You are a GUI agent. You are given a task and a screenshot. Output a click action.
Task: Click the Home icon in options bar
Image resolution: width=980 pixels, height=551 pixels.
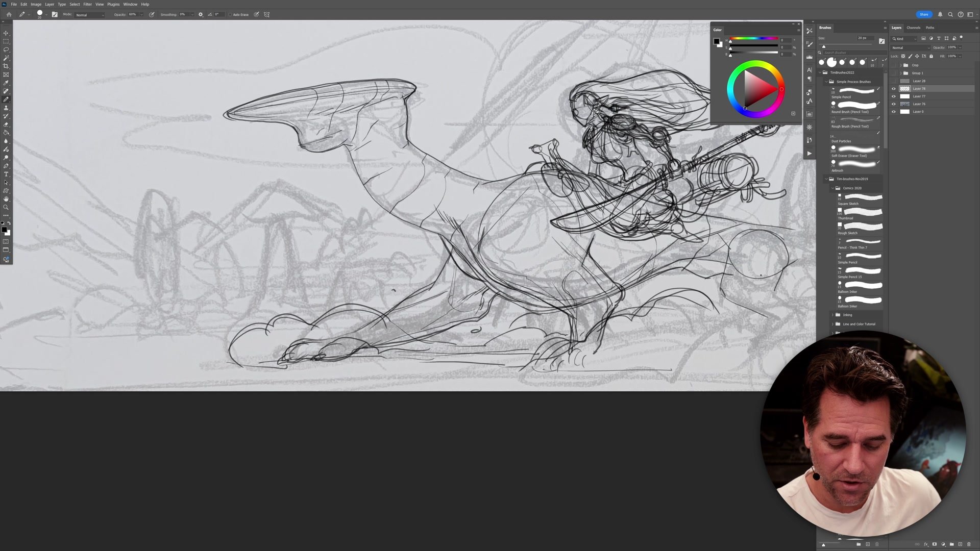pyautogui.click(x=9, y=14)
